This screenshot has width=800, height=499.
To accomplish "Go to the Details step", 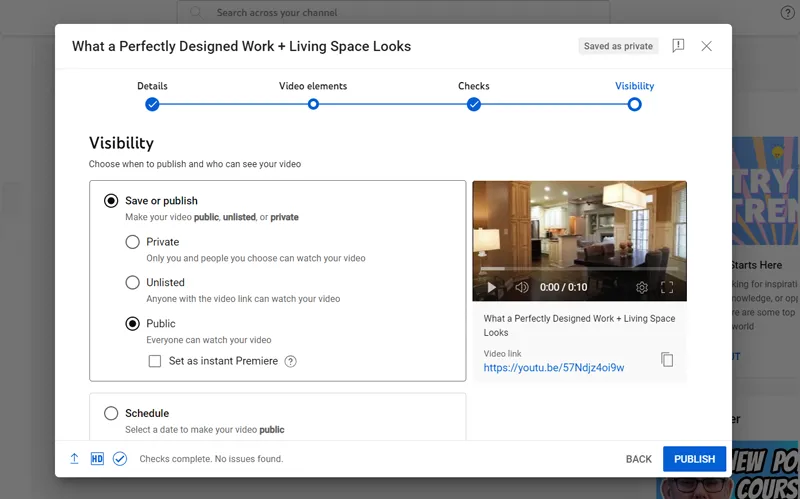I will [152, 104].
